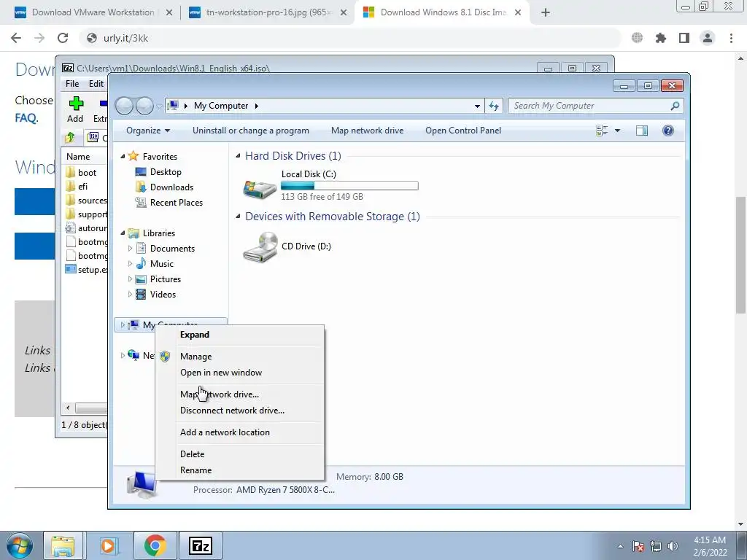Expand the Documents library node
Image resolution: width=747 pixels, height=560 pixels.
[x=130, y=248]
